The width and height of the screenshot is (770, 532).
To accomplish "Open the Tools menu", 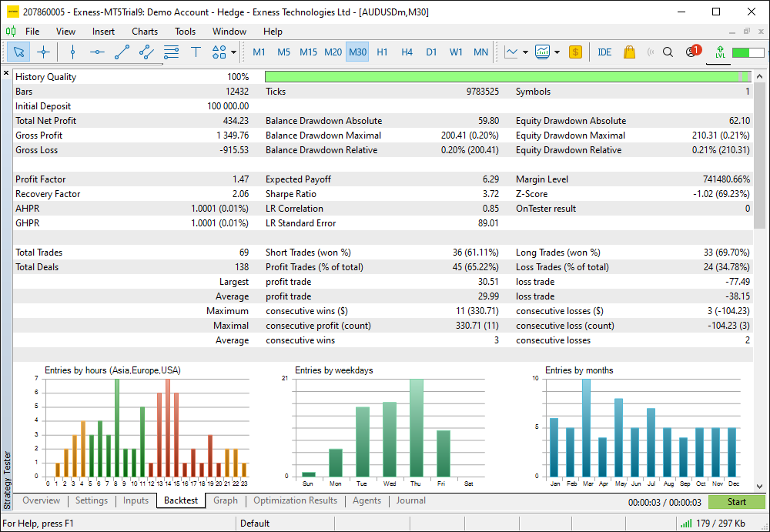I will 185,32.
